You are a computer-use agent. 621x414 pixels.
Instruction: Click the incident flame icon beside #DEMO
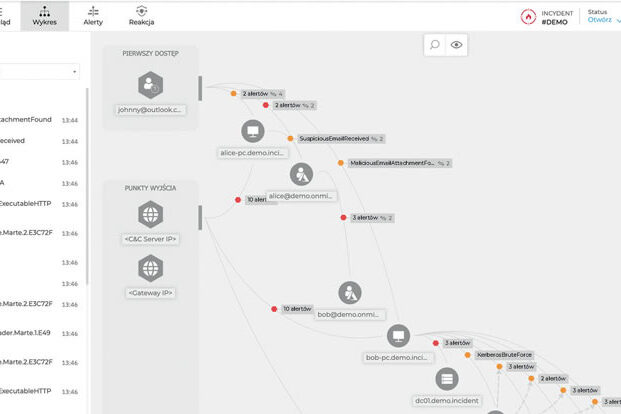pyautogui.click(x=528, y=16)
